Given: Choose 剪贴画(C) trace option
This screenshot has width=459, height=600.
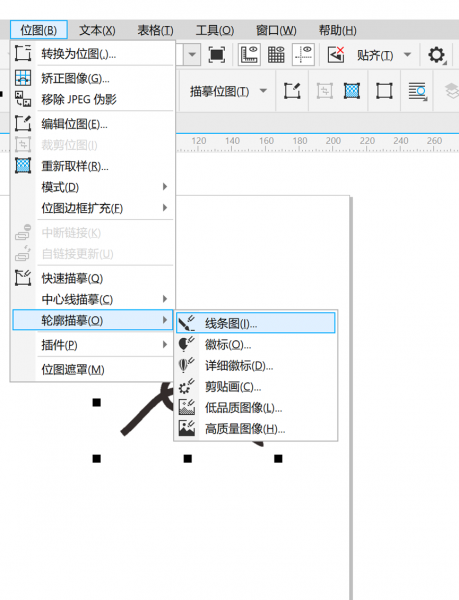Looking at the screenshot, I should click(x=256, y=386).
